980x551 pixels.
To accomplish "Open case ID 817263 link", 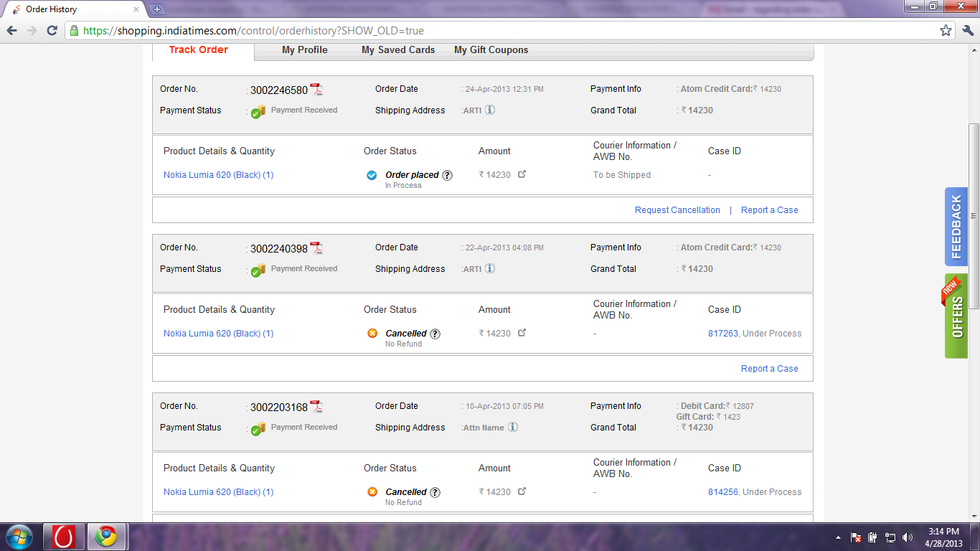I will click(x=722, y=334).
